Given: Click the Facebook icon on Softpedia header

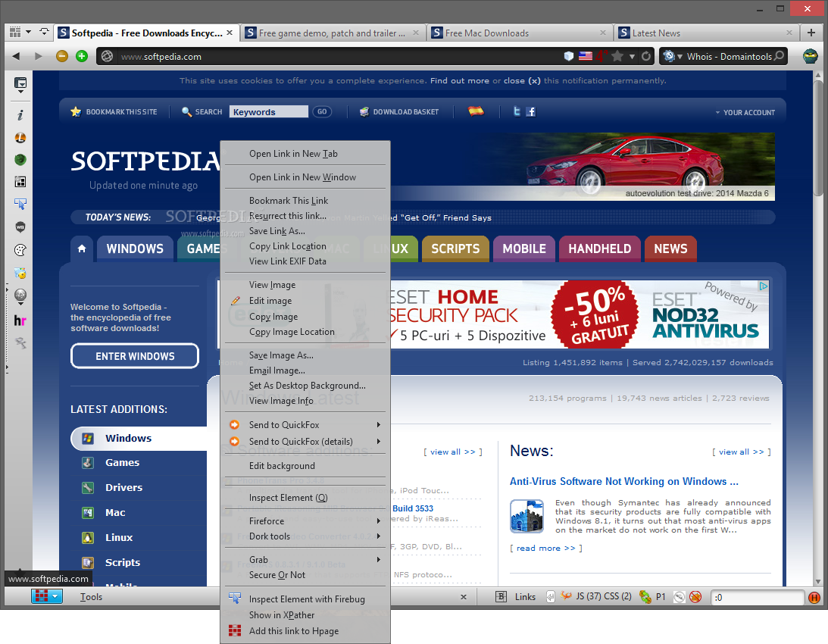Looking at the screenshot, I should pos(531,111).
